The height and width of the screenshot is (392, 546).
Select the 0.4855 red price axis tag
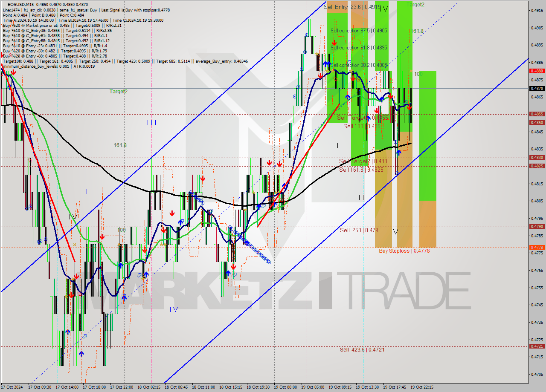(537, 114)
